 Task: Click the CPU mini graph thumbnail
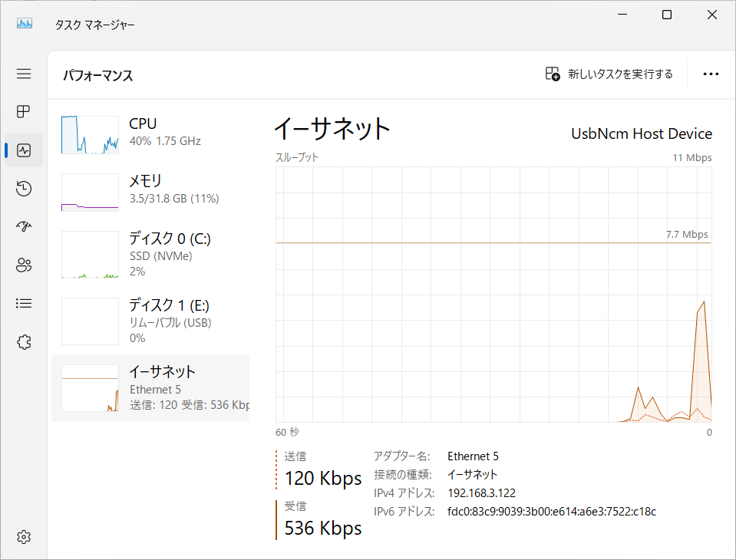(90, 135)
